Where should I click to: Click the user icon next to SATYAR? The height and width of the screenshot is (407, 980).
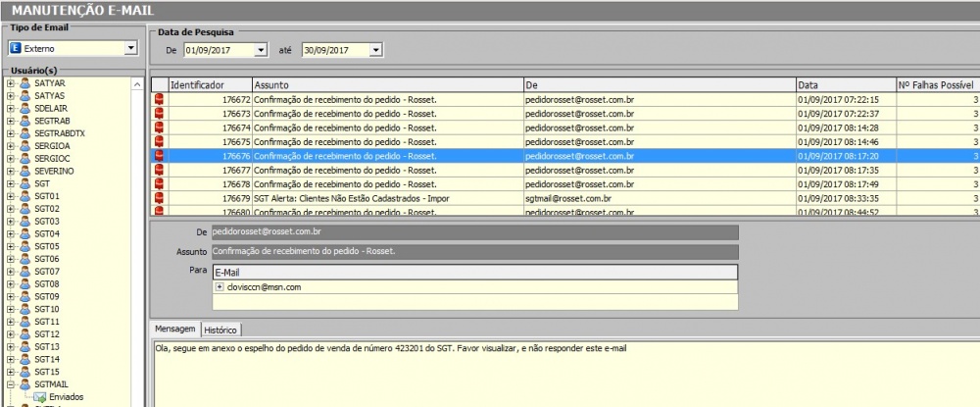(x=25, y=84)
